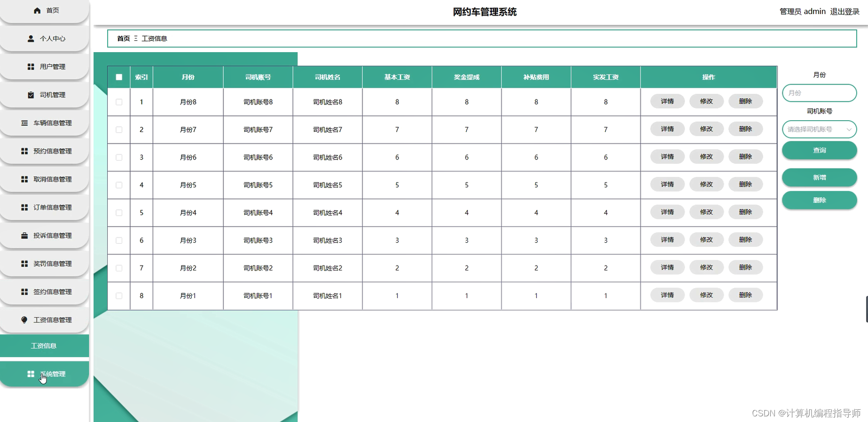The height and width of the screenshot is (422, 868).
Task: Check the row with 月份4
Action: click(119, 213)
